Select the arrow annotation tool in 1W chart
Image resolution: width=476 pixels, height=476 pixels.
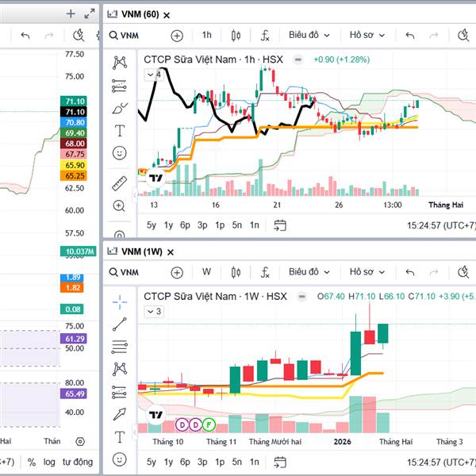pos(119,414)
